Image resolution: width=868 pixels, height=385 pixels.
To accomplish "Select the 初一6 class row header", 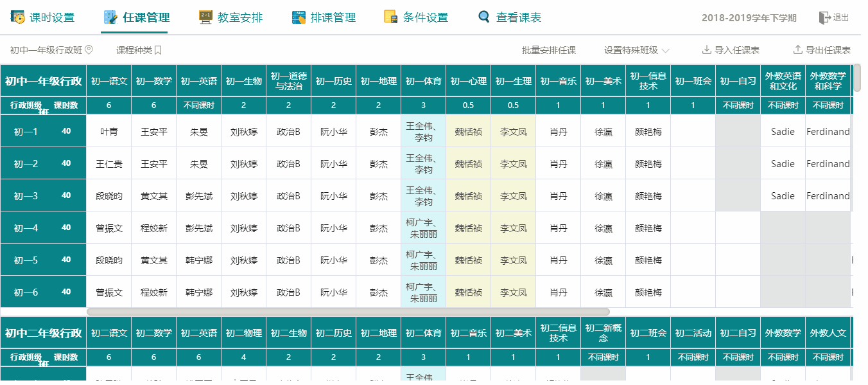I will point(43,292).
